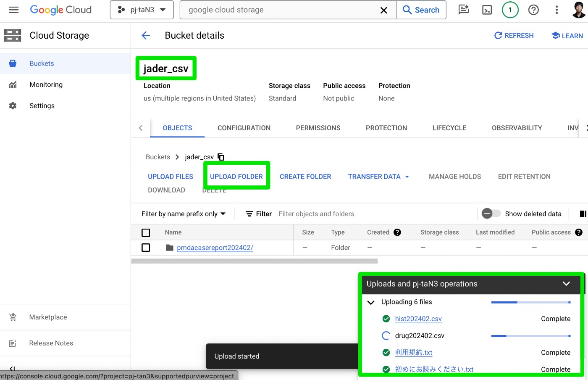Click Manage Holds
Screen dimensions: 588x380
(455, 177)
